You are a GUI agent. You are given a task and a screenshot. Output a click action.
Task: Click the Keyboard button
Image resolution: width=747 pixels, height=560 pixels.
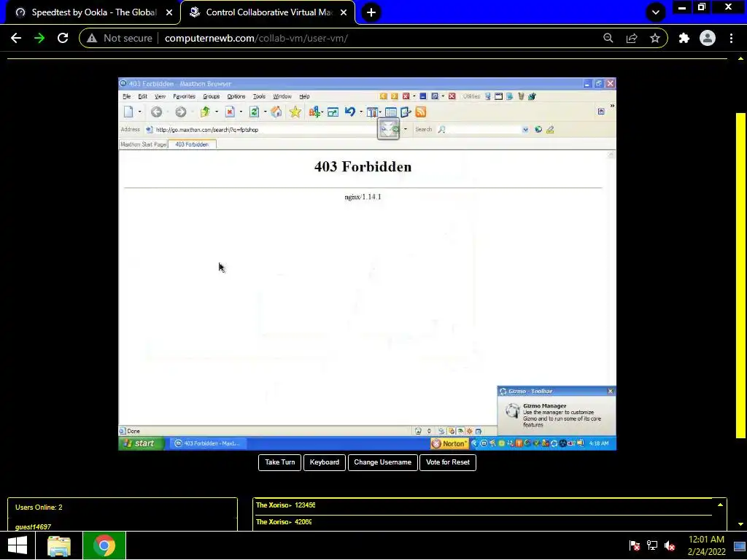click(x=325, y=462)
